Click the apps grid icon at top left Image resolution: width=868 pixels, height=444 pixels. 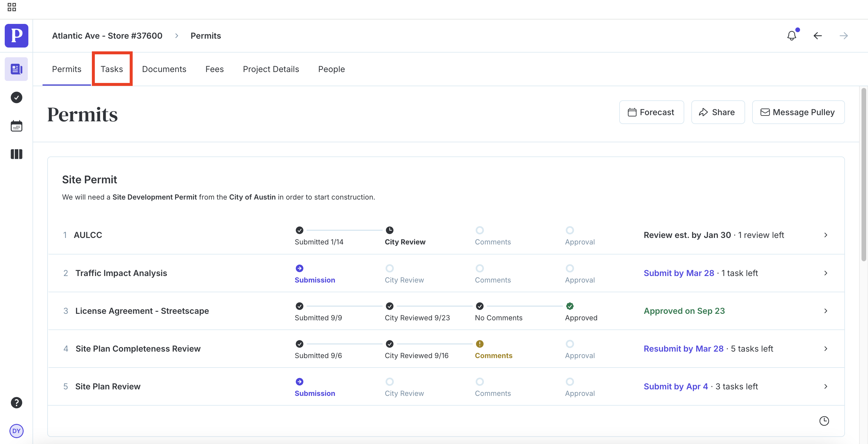(12, 7)
